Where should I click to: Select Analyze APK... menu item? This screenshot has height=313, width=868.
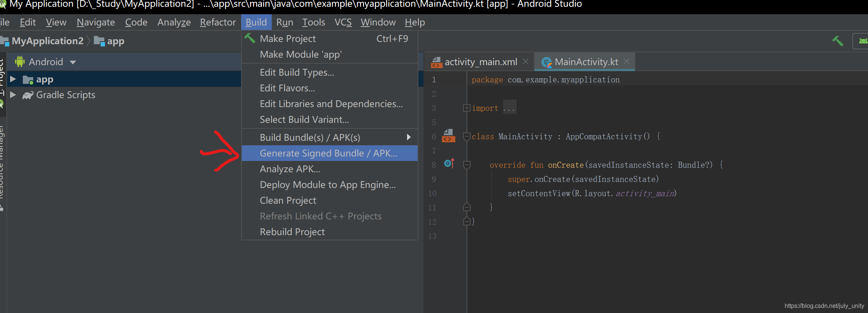329,169
